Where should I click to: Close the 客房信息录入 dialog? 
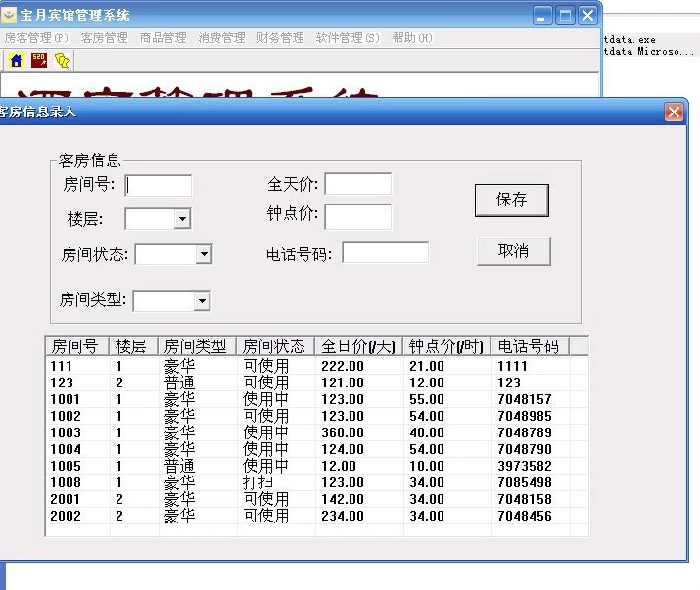point(674,112)
